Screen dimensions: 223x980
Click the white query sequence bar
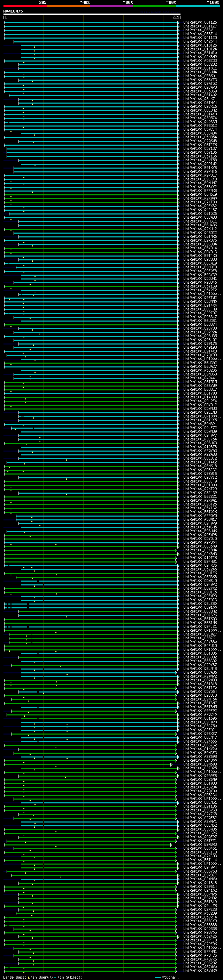92,14
